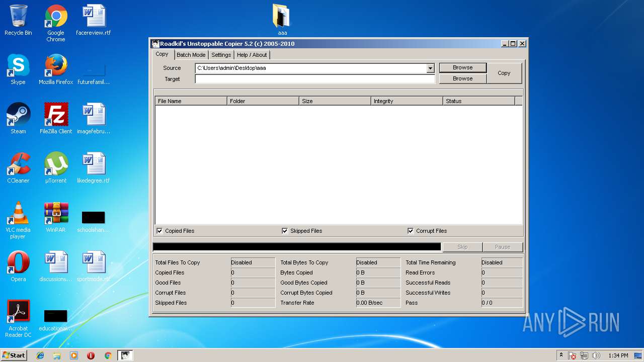Launch the FileZilla Client shortcut
The width and height of the screenshot is (644, 362).
pos(56,119)
